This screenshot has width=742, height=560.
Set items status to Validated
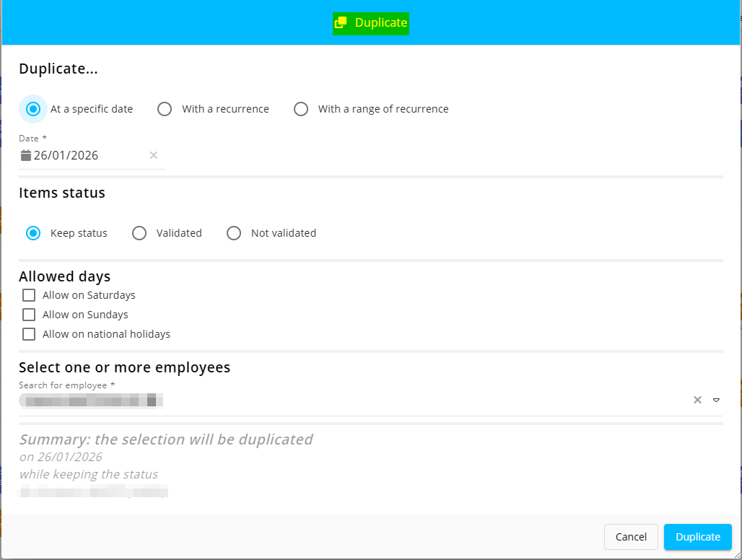coord(139,233)
